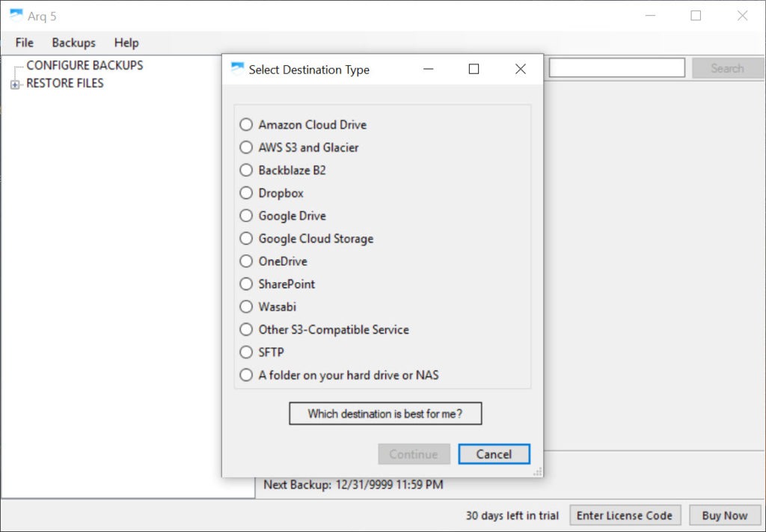Minimize the Arq 5 main window

(x=650, y=16)
